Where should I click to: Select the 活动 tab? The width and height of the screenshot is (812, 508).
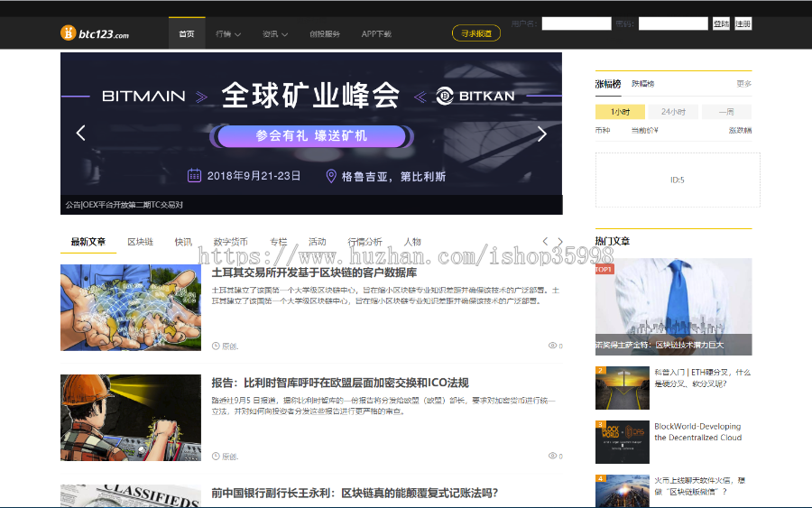point(318,242)
